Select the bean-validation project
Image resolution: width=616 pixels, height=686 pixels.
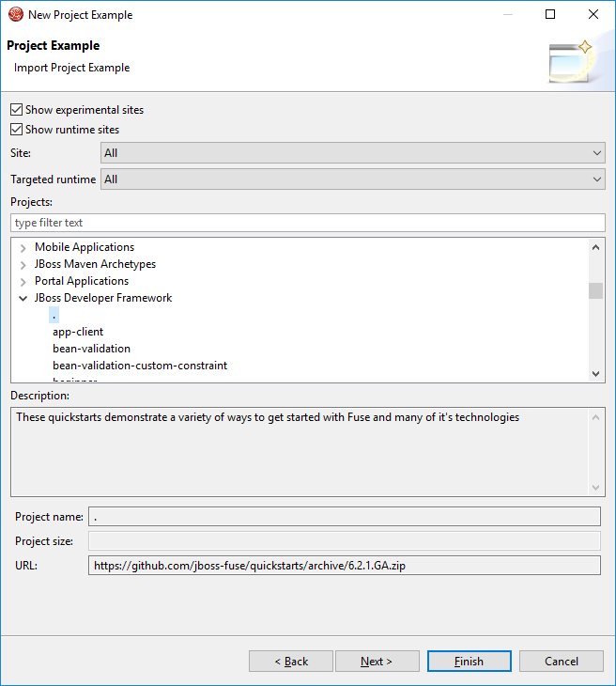click(91, 349)
